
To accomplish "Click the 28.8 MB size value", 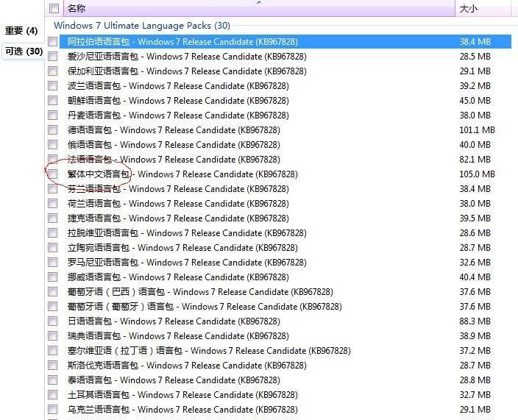I will tap(475, 380).
